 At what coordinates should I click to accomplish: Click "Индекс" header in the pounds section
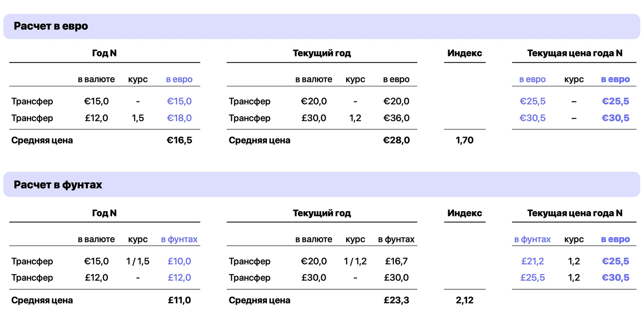pyautogui.click(x=464, y=213)
